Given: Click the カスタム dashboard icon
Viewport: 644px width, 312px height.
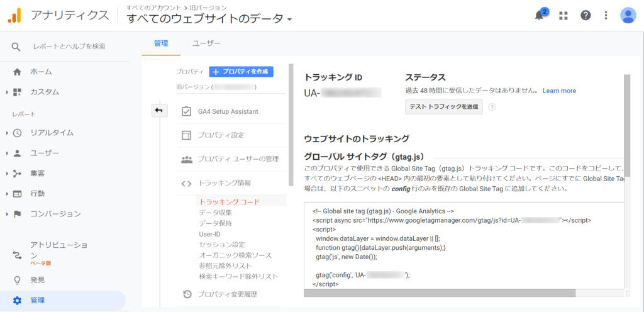Looking at the screenshot, I should click(17, 92).
